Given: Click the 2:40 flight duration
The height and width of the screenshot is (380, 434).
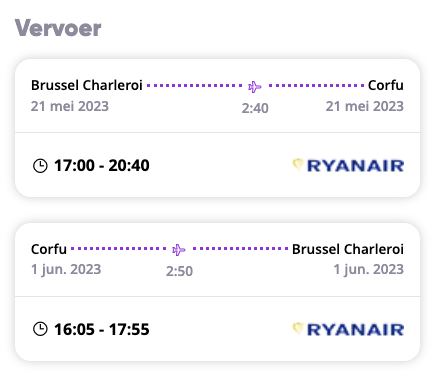Looking at the screenshot, I should point(255,108).
